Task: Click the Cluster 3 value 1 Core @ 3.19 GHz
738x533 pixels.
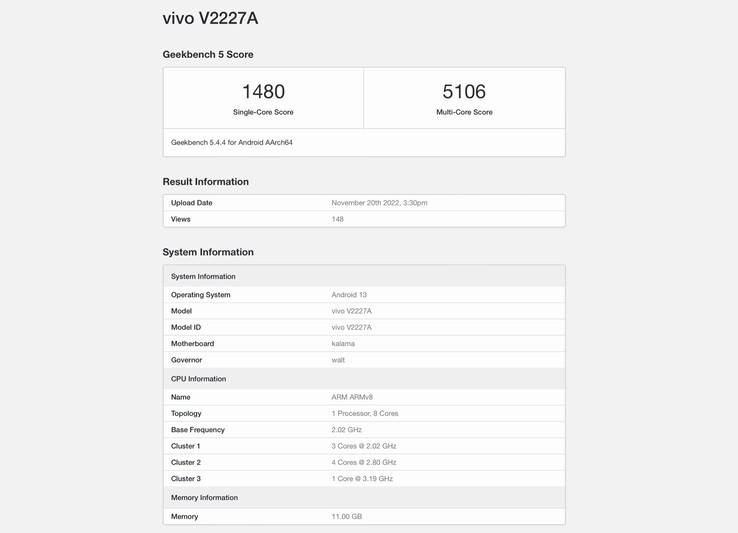Action: (x=362, y=479)
